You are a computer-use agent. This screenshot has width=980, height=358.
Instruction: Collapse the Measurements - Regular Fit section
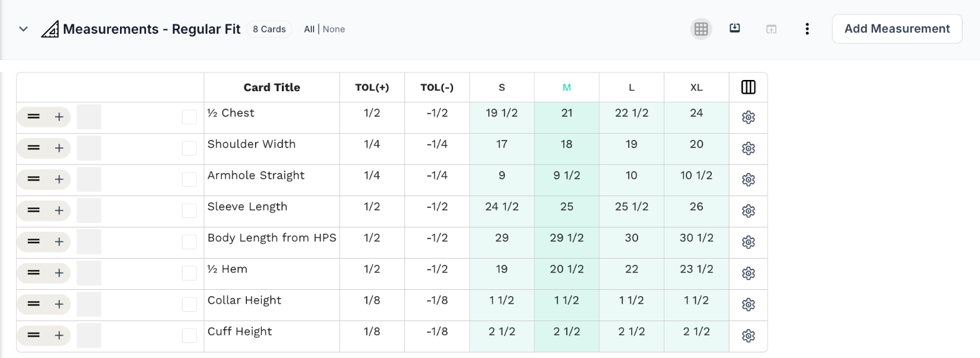coord(23,29)
